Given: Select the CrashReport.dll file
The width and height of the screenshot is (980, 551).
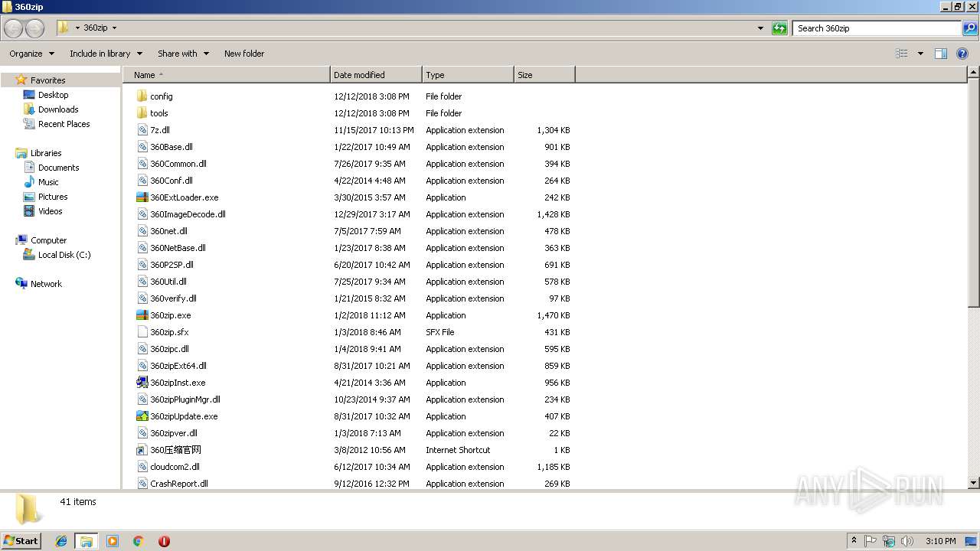Looking at the screenshot, I should [x=179, y=484].
